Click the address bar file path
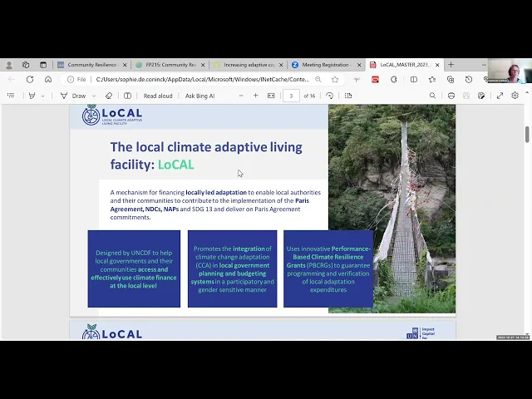532x399 pixels. click(x=203, y=80)
